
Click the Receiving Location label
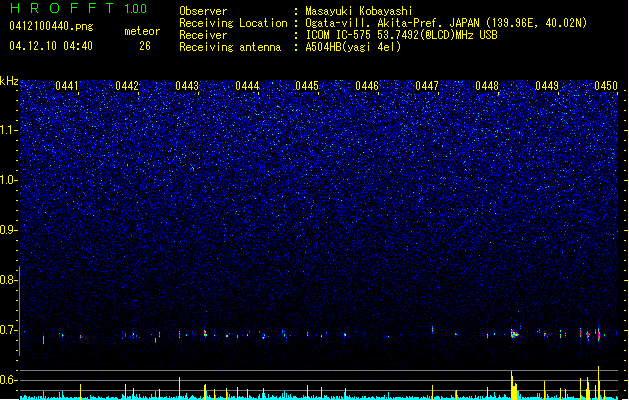tap(233, 23)
